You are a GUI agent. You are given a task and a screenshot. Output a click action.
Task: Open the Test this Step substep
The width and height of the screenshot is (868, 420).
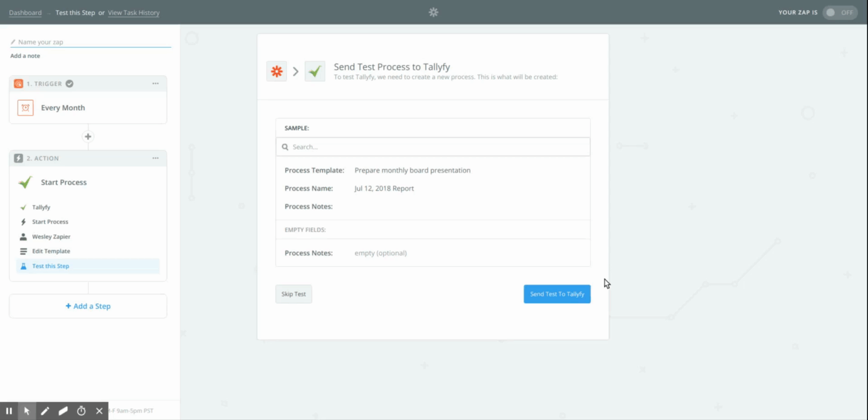pos(88,266)
